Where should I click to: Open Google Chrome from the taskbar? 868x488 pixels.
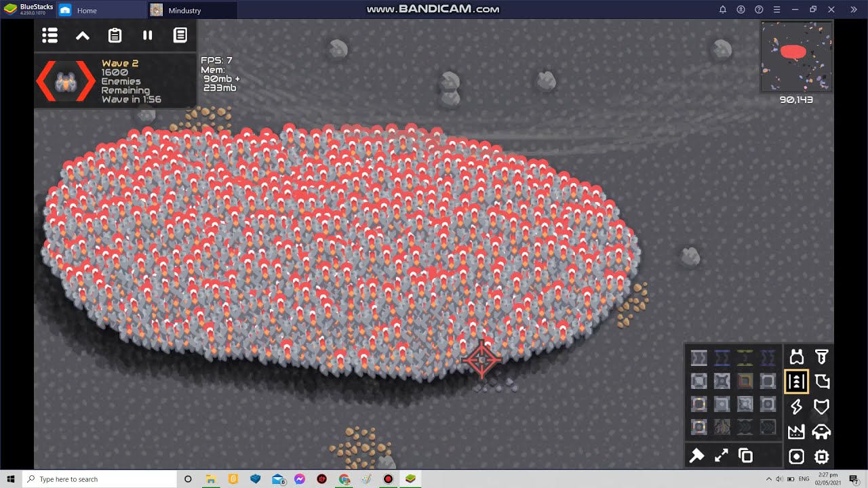click(344, 479)
